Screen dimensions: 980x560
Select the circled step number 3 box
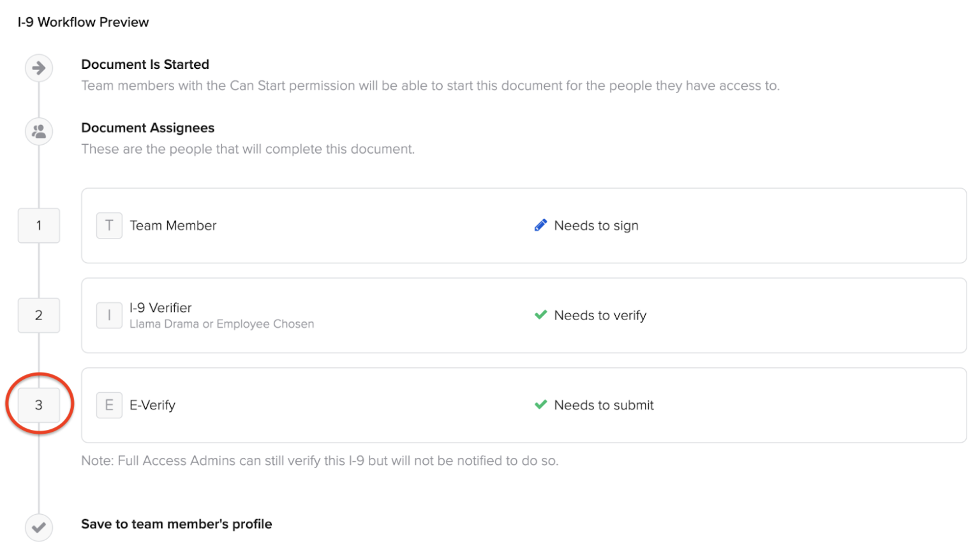click(39, 406)
